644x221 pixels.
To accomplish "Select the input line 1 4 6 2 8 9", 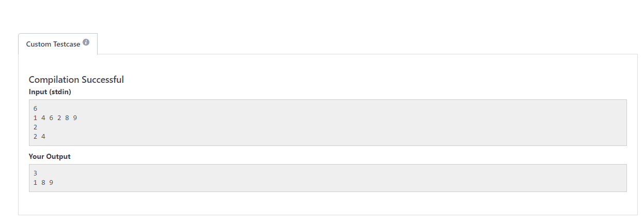I will click(55, 118).
